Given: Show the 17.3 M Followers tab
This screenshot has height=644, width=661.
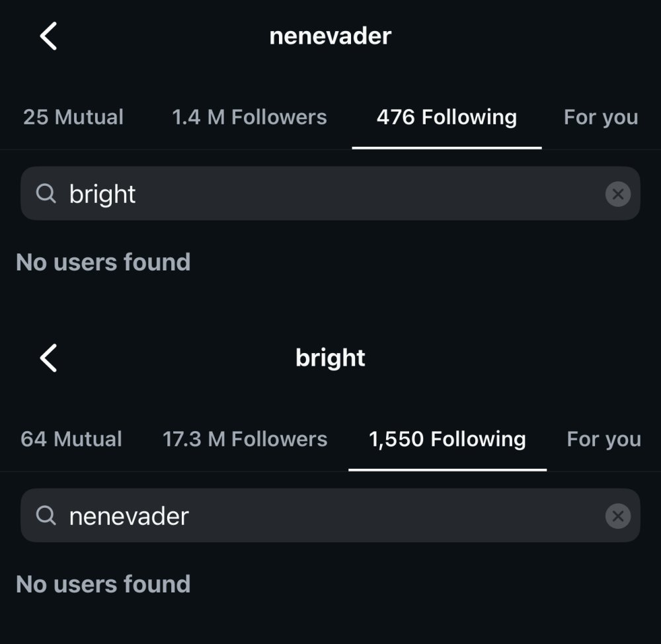Looking at the screenshot, I should click(x=245, y=439).
